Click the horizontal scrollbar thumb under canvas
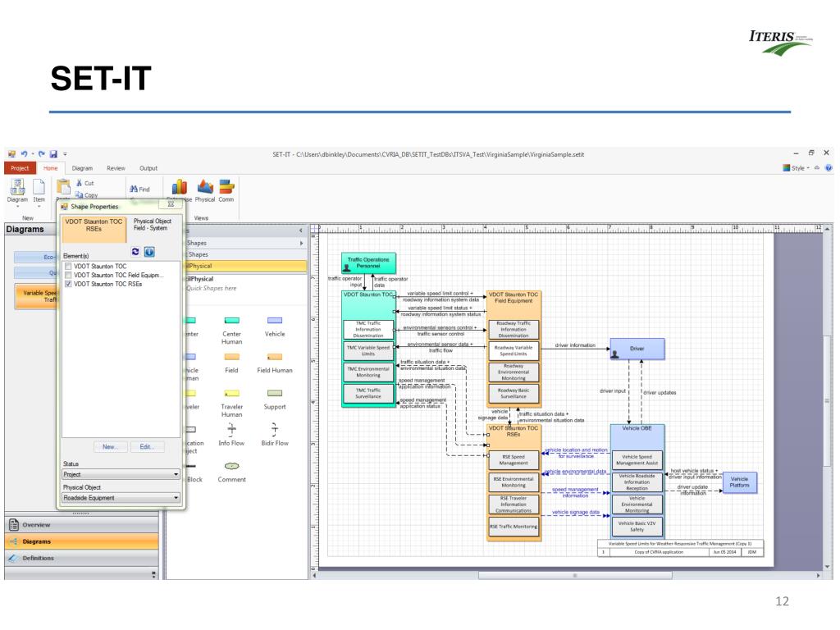The width and height of the screenshot is (840, 630). pyautogui.click(x=575, y=575)
